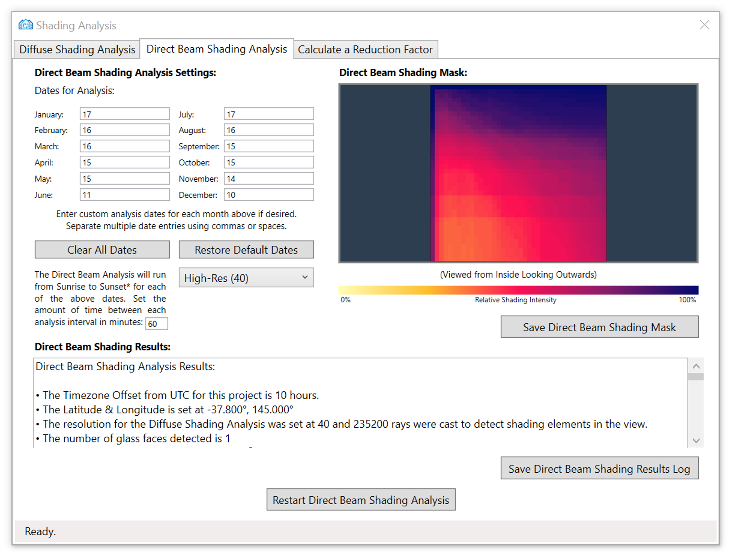Expand the analysis resolution combo box chevron
Screen dimensions: 733x560
pos(305,277)
